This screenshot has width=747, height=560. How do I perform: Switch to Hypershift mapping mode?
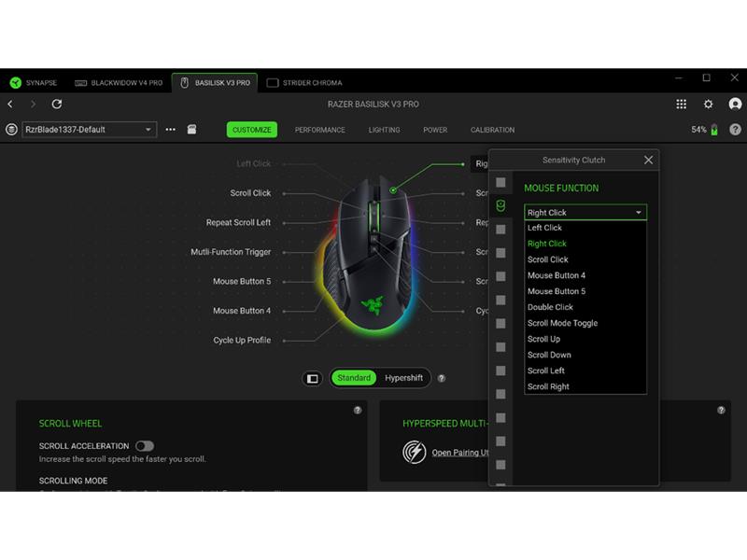click(403, 378)
